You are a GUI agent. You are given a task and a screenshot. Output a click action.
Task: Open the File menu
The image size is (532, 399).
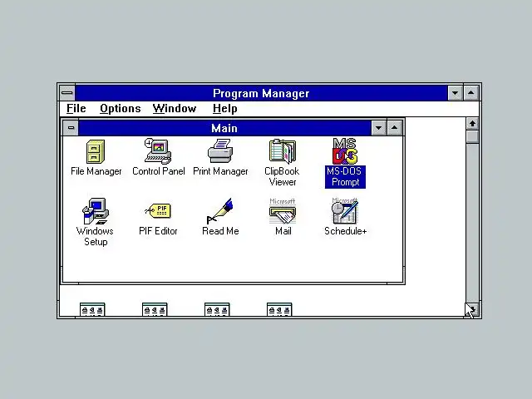76,109
